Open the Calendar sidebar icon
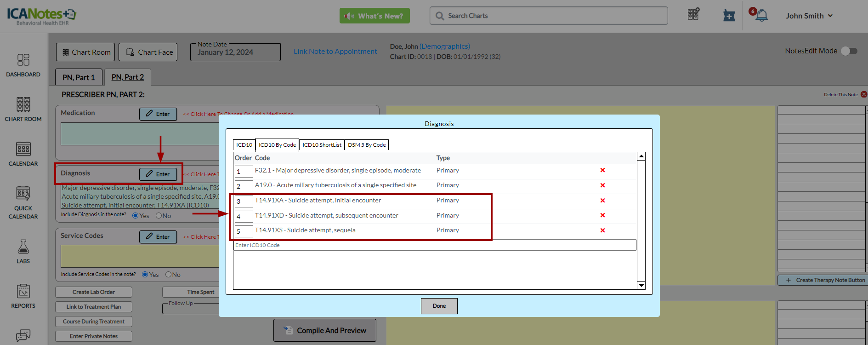This screenshot has height=345, width=868. [23, 154]
